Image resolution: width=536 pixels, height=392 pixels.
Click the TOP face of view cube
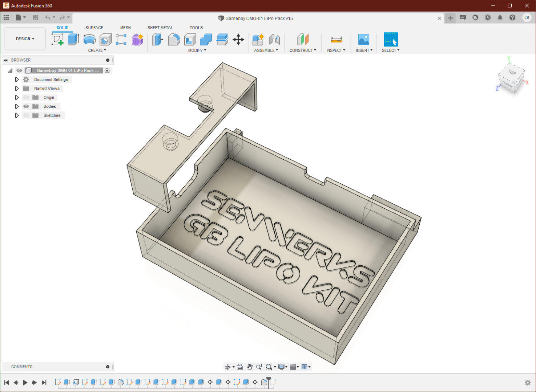512,72
